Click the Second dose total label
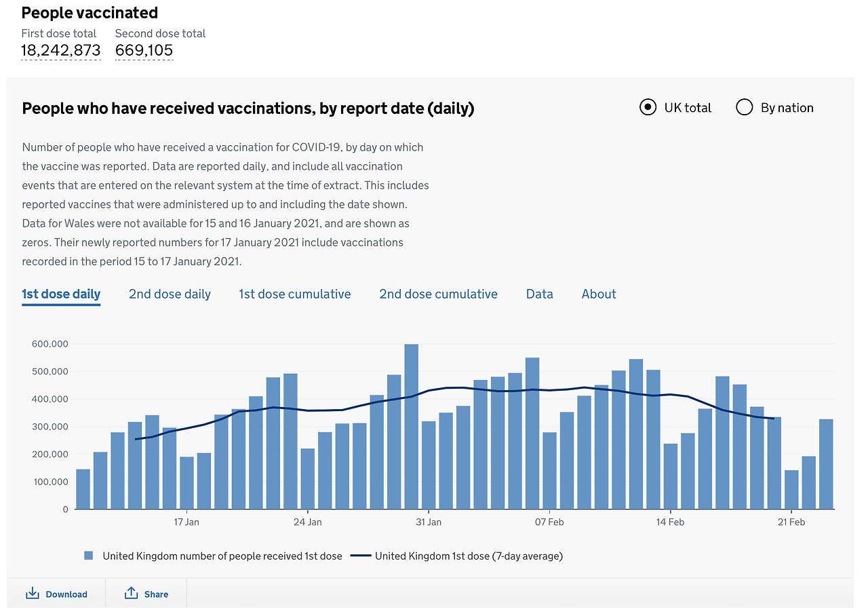 (160, 33)
